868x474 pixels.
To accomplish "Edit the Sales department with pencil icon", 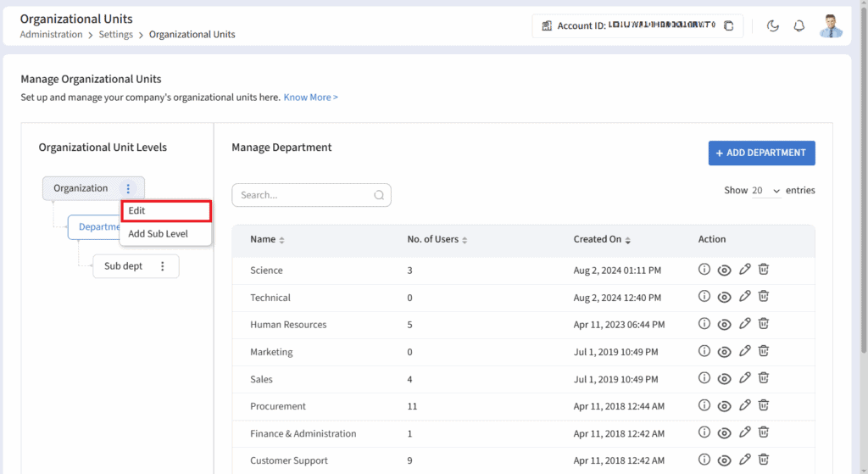I will (744, 378).
